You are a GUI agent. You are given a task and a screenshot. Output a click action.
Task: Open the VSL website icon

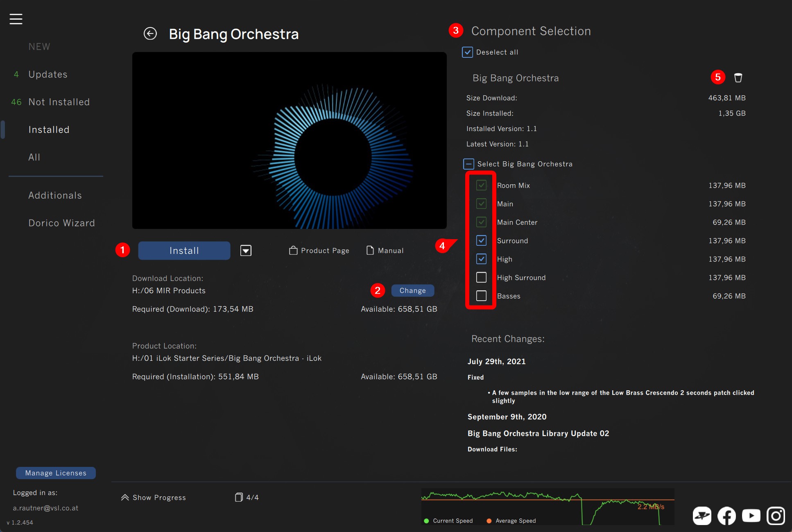(x=702, y=516)
